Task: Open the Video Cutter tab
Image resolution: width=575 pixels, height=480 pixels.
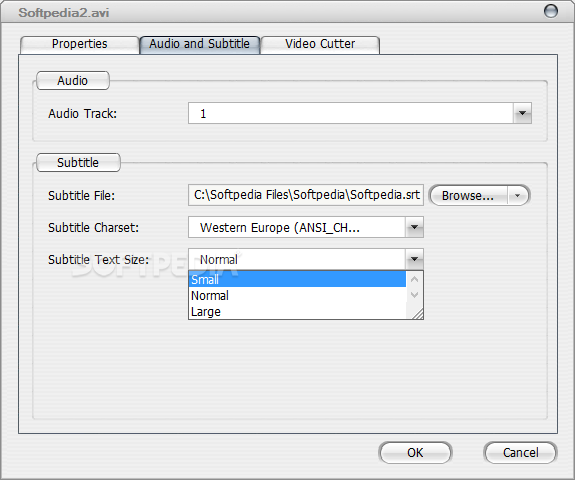Action: click(320, 45)
